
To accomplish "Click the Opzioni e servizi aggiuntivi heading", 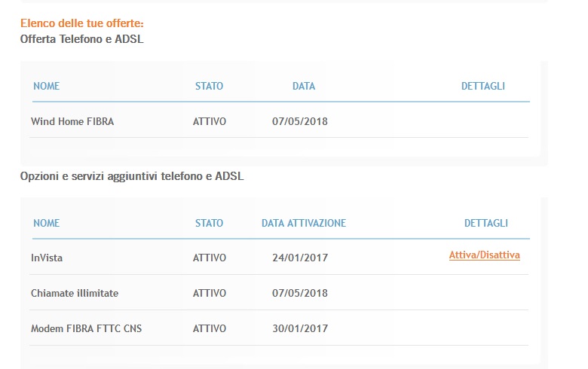I will 132,176.
